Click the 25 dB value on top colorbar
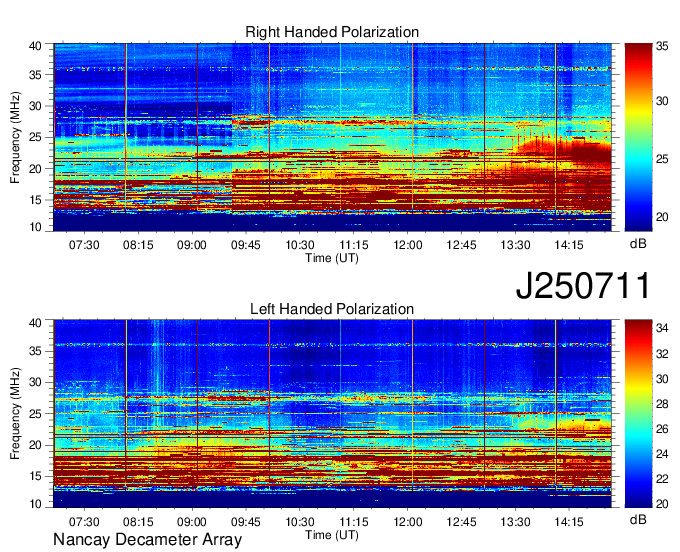Image resolution: width=680 pixels, height=552 pixels. click(662, 159)
